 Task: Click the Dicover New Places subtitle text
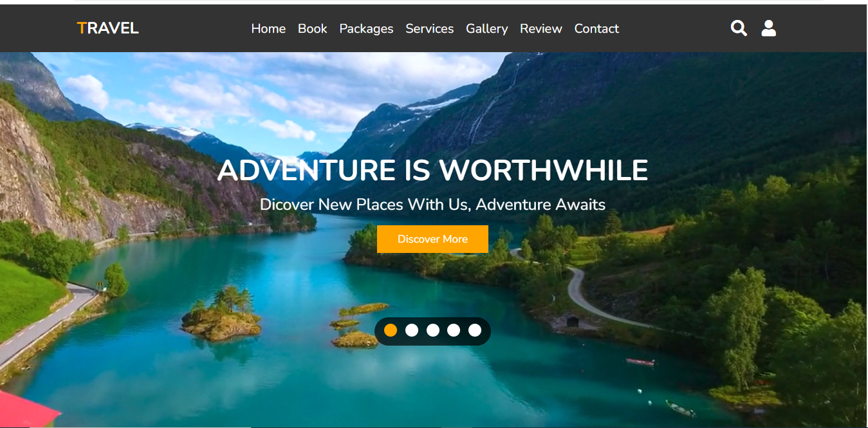(x=432, y=205)
